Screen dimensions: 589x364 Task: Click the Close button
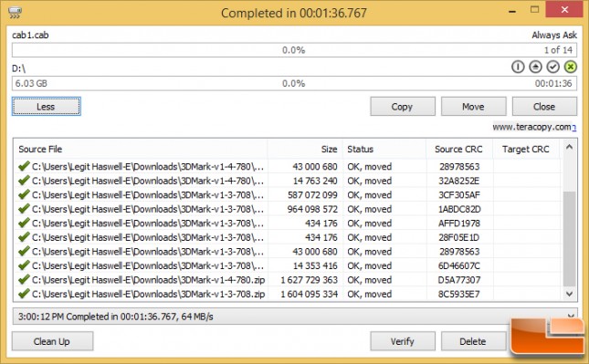pos(544,107)
